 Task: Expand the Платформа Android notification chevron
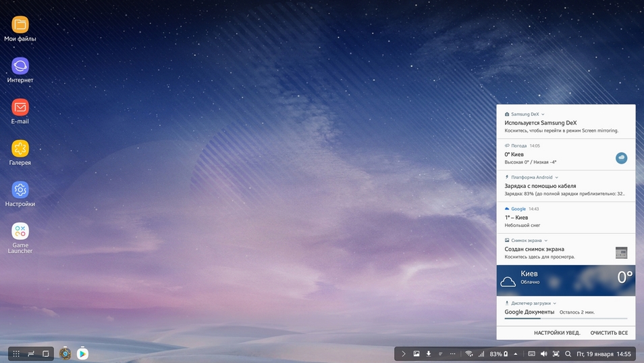tap(556, 178)
